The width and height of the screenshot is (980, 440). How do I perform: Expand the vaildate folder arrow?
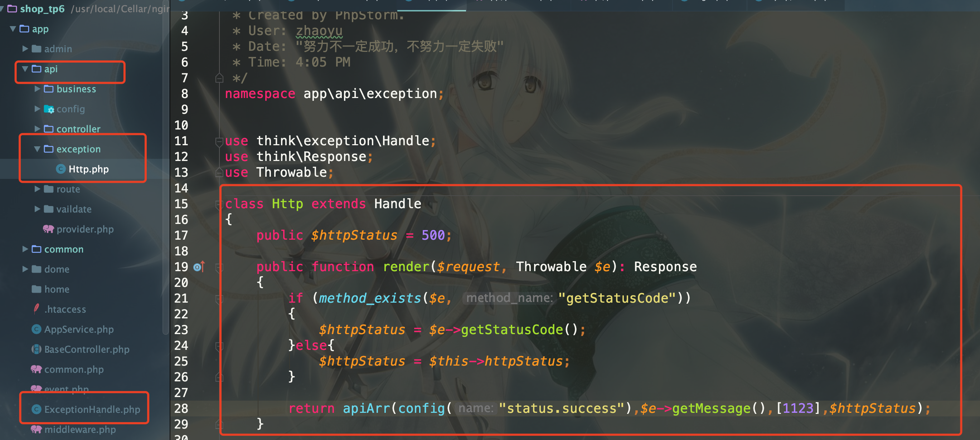coord(37,209)
